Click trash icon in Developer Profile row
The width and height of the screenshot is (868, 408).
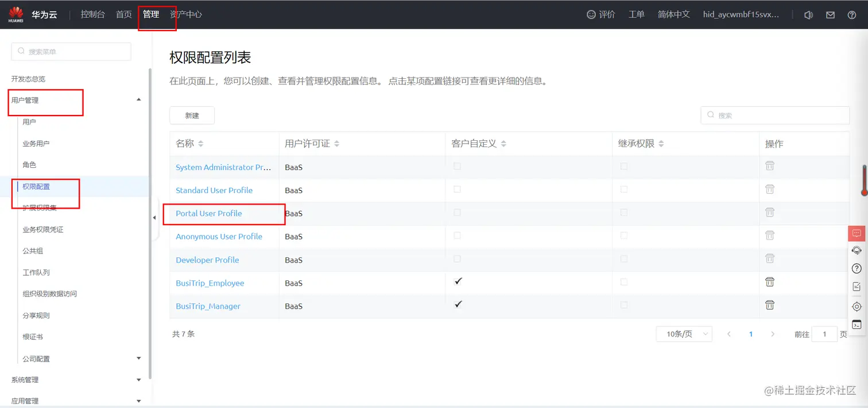click(770, 259)
